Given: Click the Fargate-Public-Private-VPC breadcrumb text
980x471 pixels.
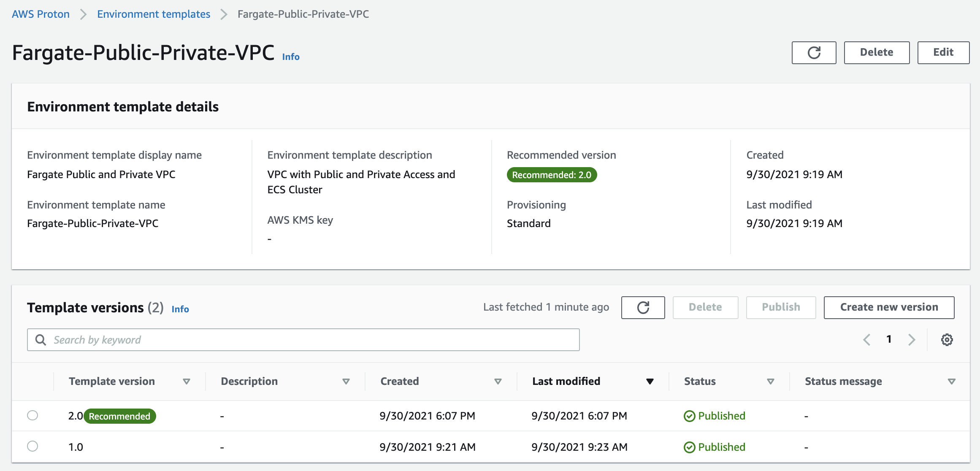Looking at the screenshot, I should [x=303, y=14].
